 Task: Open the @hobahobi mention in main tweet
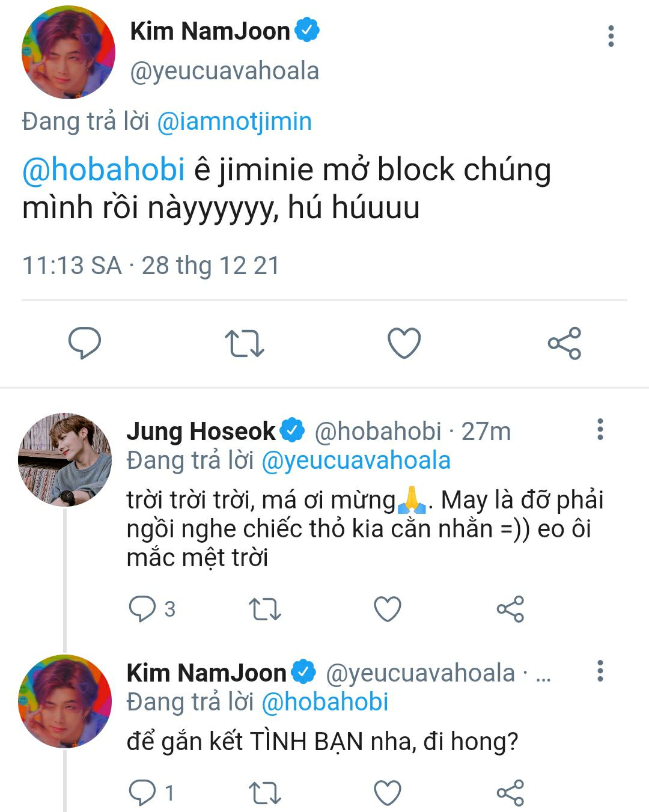coord(103,169)
